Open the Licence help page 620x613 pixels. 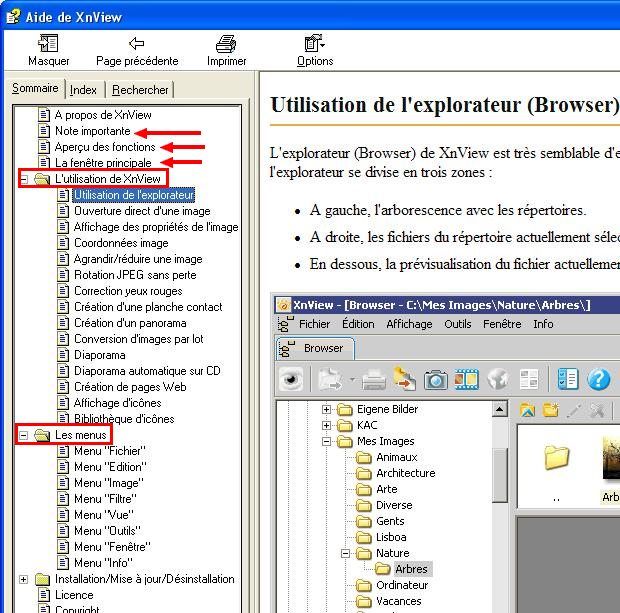click(x=74, y=595)
